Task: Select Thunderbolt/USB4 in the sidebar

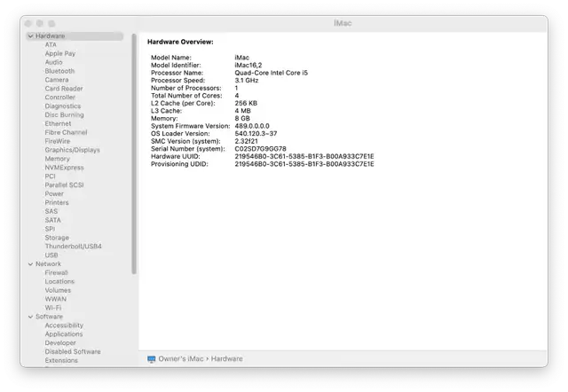Action: click(73, 247)
